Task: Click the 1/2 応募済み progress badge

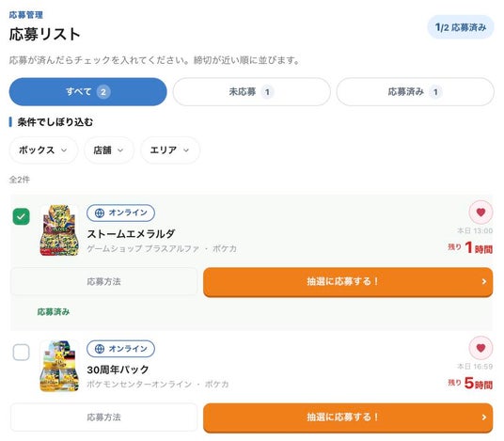Action: point(461,27)
